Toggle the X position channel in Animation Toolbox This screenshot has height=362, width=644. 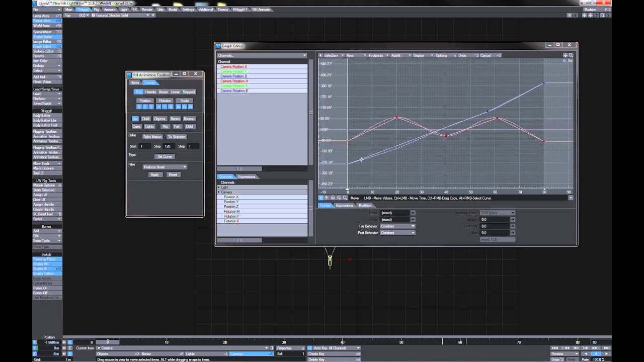[139, 107]
